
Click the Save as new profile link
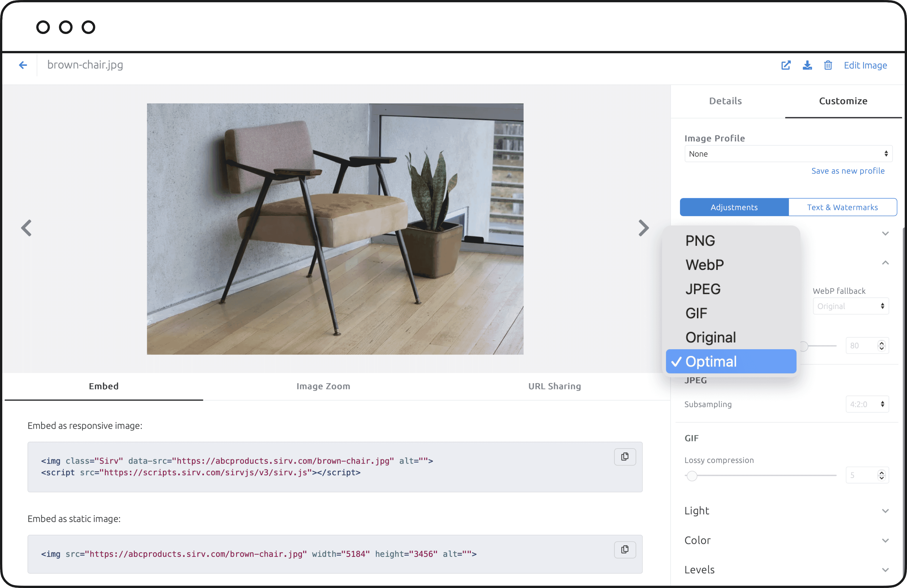point(847,171)
